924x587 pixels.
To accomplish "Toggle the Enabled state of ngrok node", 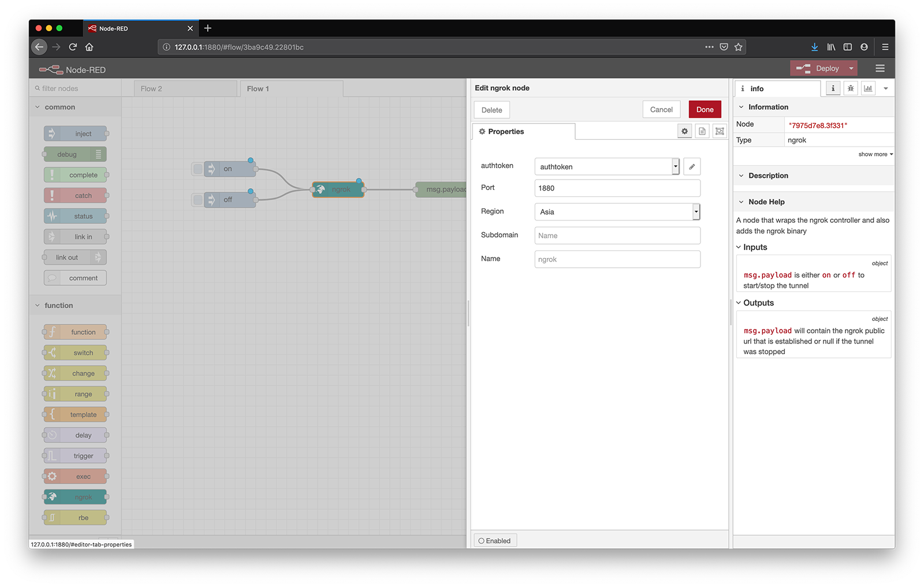I will click(495, 541).
